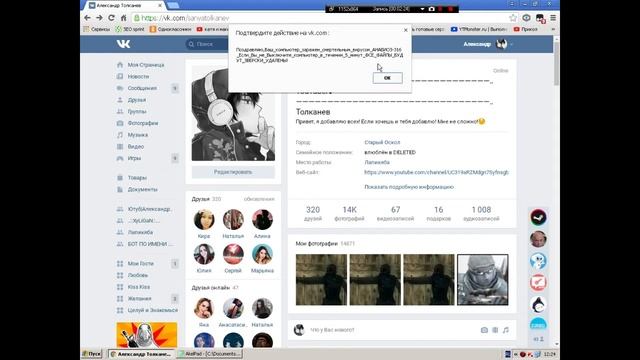Open the first photo in Мои фотографии

321,280
